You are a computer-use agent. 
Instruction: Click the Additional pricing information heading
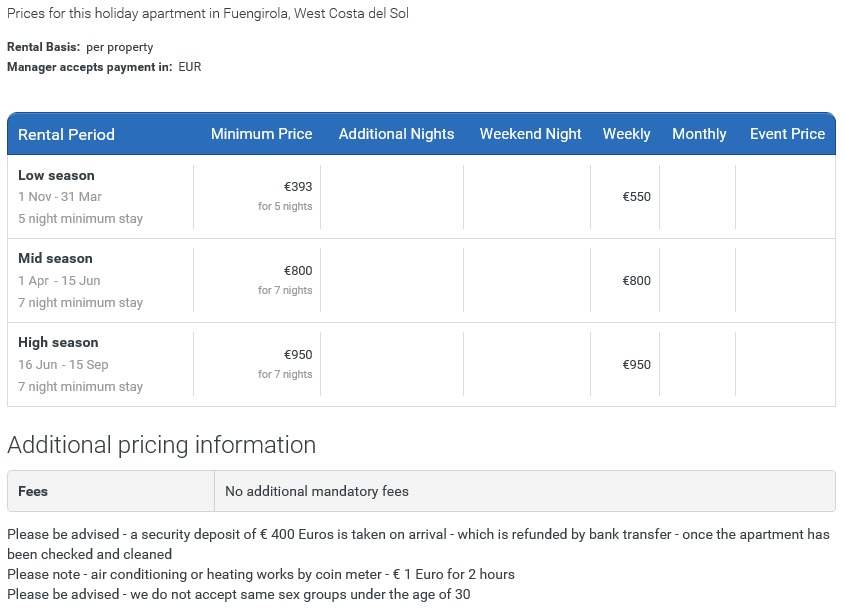click(161, 445)
